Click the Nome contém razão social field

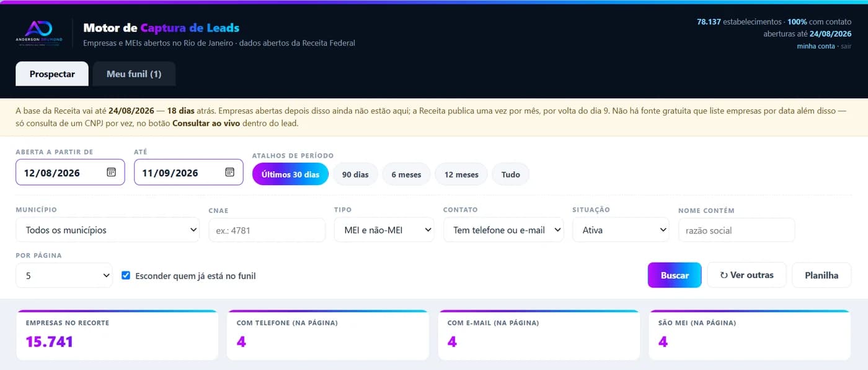coord(737,230)
